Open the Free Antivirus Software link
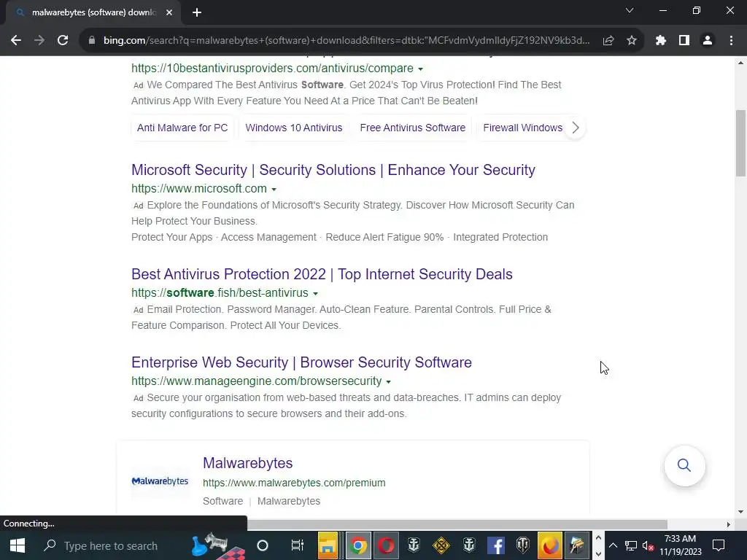Viewport: 747px width, 560px height. coord(413,128)
